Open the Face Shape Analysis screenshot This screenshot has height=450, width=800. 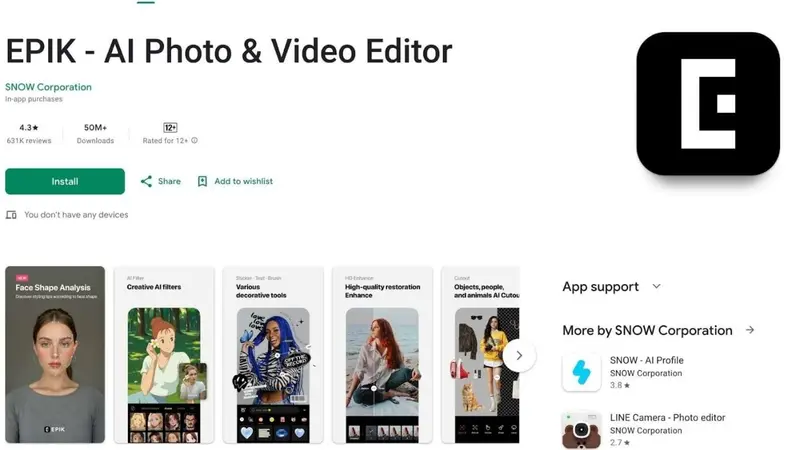coord(55,354)
